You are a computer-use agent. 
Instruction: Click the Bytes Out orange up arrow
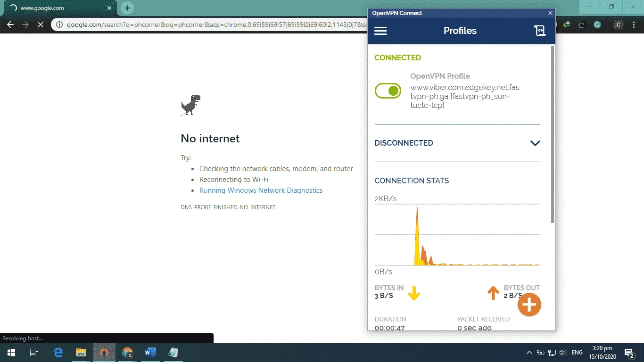(x=493, y=293)
